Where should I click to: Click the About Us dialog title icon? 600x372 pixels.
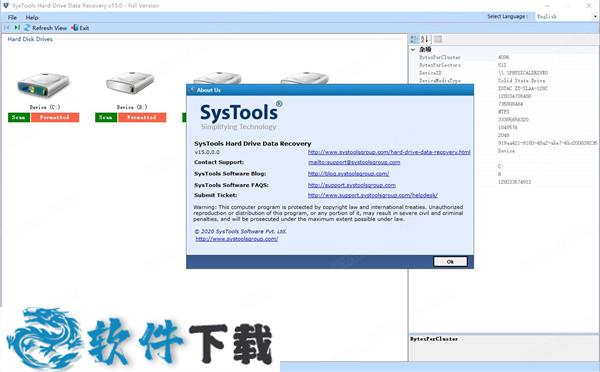click(192, 90)
